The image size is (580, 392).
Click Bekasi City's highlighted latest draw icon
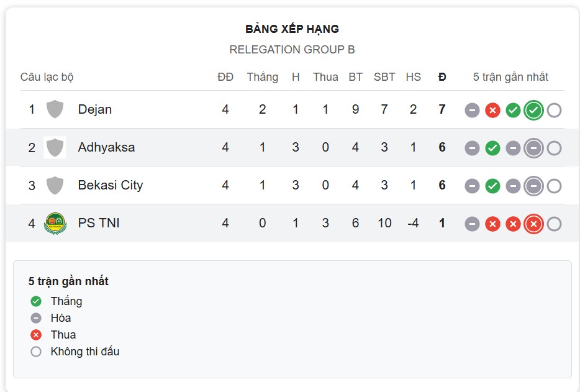[x=533, y=186]
